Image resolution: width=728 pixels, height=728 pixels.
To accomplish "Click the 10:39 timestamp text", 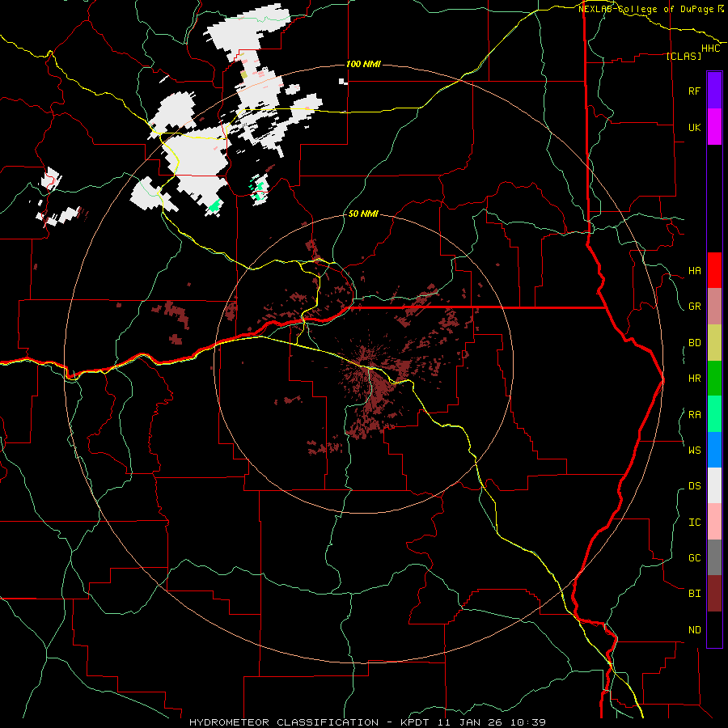I will (528, 722).
